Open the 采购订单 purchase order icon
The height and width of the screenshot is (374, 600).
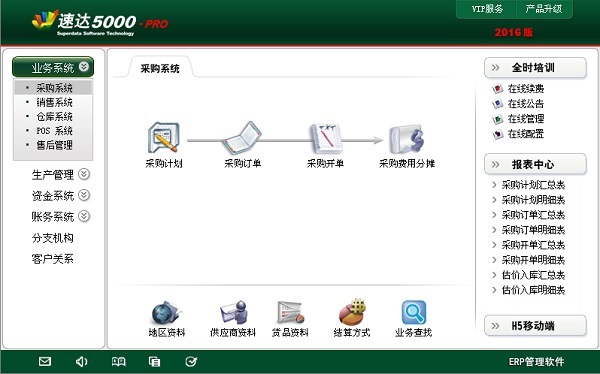click(x=242, y=138)
